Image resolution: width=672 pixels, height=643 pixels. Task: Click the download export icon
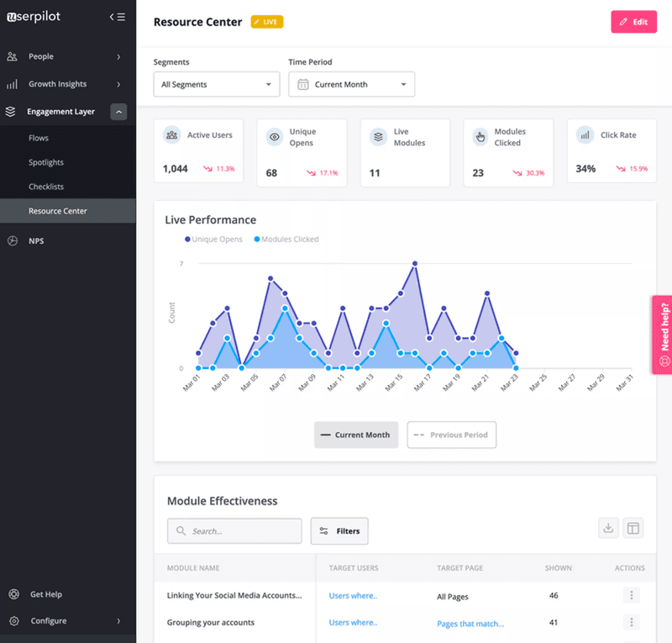pyautogui.click(x=608, y=528)
